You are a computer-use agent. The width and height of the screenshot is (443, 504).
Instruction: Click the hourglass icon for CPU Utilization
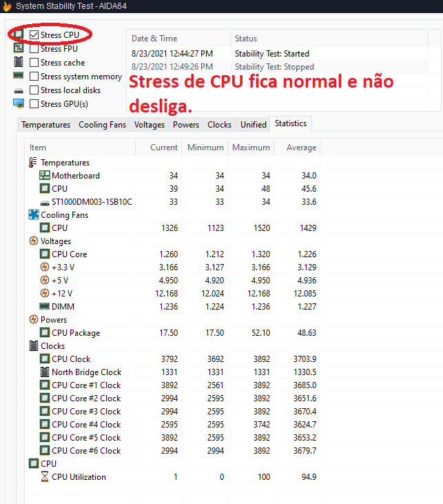(x=45, y=476)
